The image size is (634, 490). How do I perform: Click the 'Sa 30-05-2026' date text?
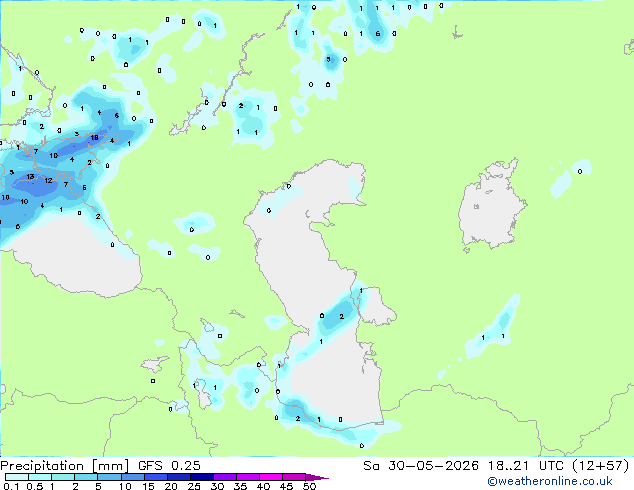[421, 466]
